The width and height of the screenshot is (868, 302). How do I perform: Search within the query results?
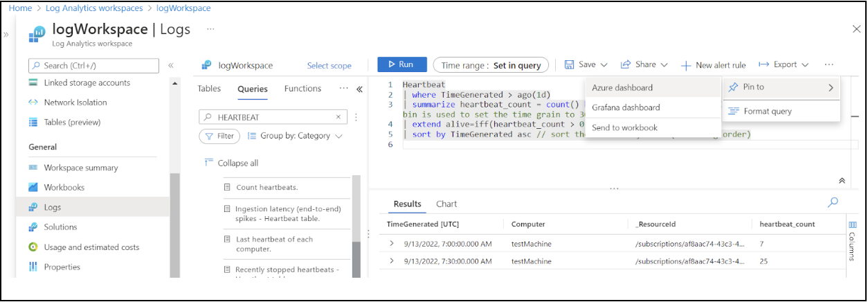click(833, 202)
